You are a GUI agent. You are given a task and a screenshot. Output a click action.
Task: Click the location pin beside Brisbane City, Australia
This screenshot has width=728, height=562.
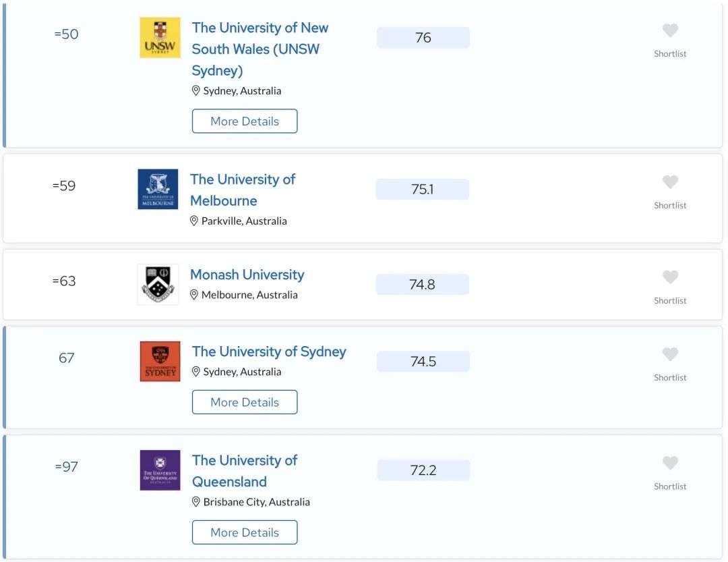click(196, 502)
